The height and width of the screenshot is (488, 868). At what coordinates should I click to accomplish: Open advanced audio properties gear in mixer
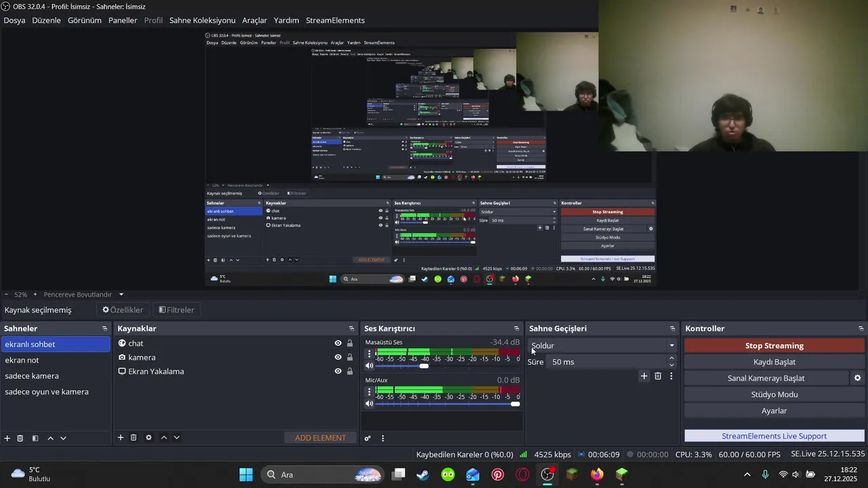pos(368,439)
